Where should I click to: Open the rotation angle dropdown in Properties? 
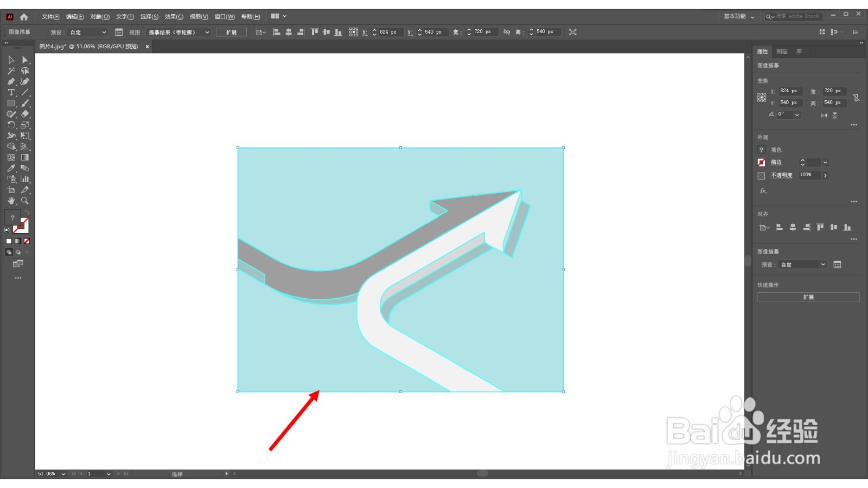pyautogui.click(x=797, y=115)
